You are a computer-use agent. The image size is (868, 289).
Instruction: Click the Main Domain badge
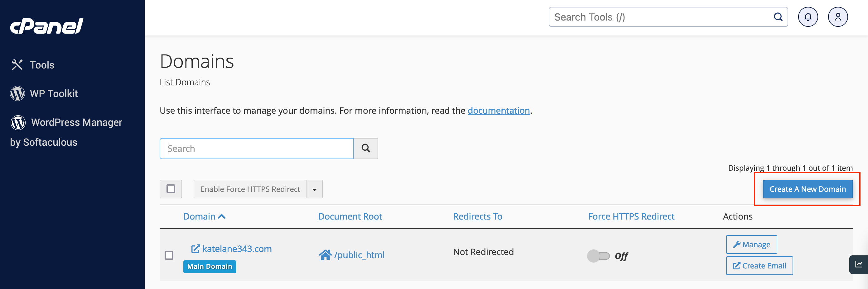(x=210, y=267)
